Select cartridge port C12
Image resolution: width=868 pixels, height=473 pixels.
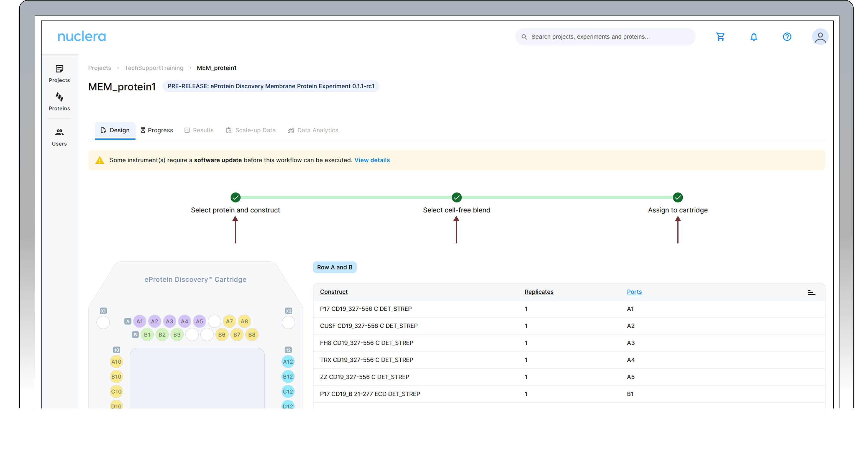pos(288,392)
